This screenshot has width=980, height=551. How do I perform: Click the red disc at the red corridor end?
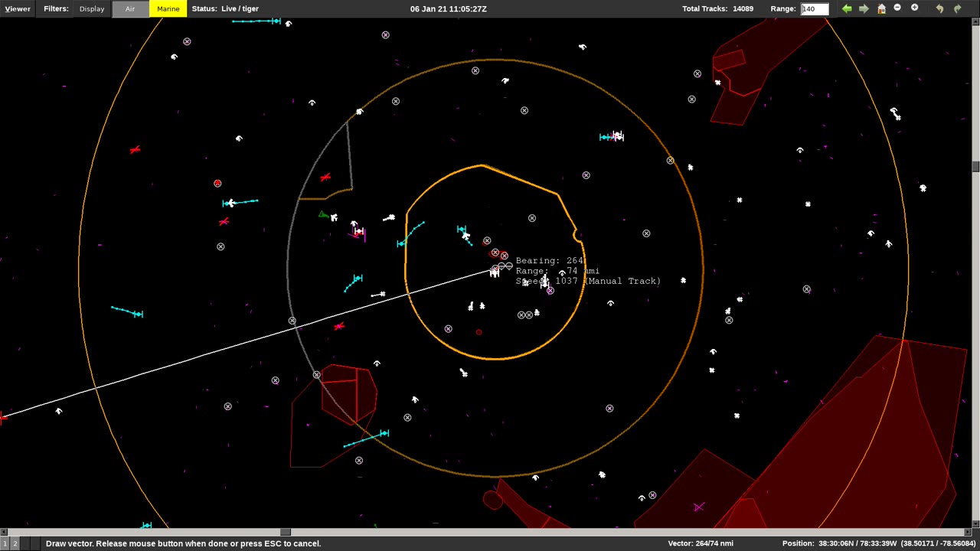point(492,500)
